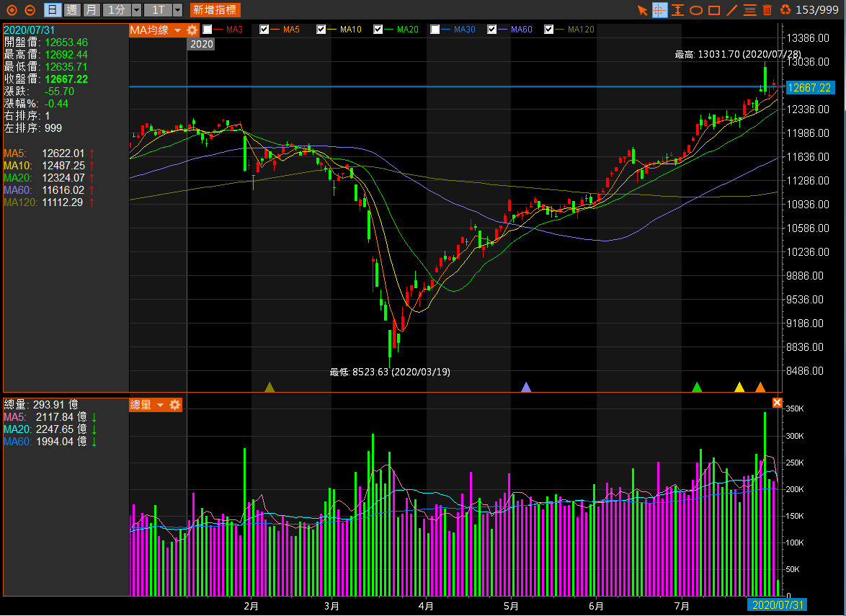Toggle the MA120 line checkbox
Screen dimensions: 846x616
(549, 30)
